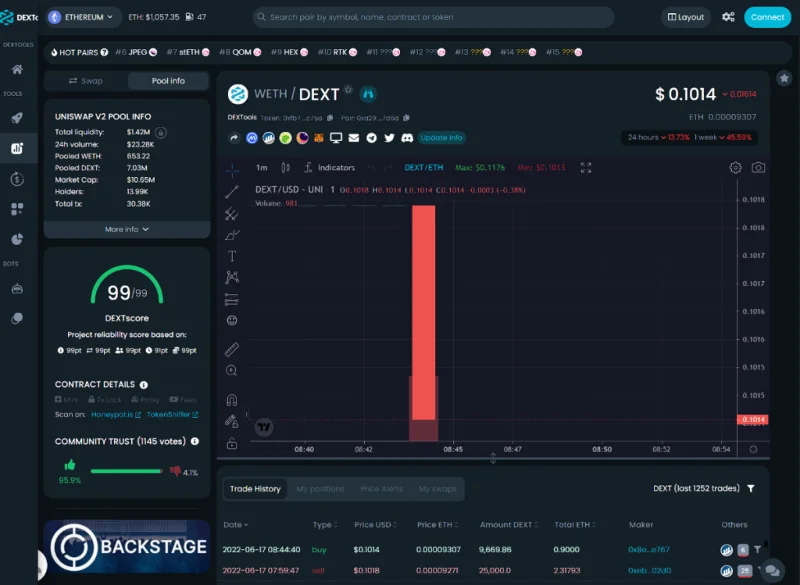Open the Telegram icon for DEXT

tap(371, 138)
